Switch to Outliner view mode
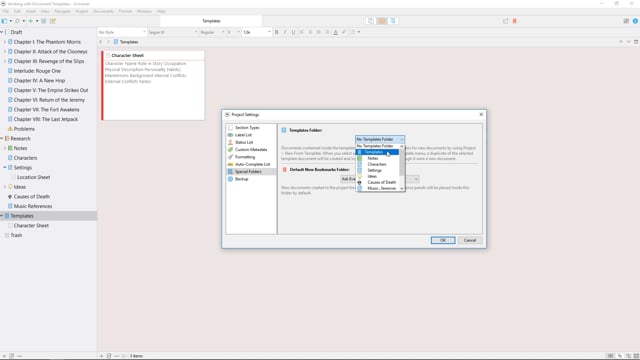Viewport: 640px width, 360px height. [393, 21]
